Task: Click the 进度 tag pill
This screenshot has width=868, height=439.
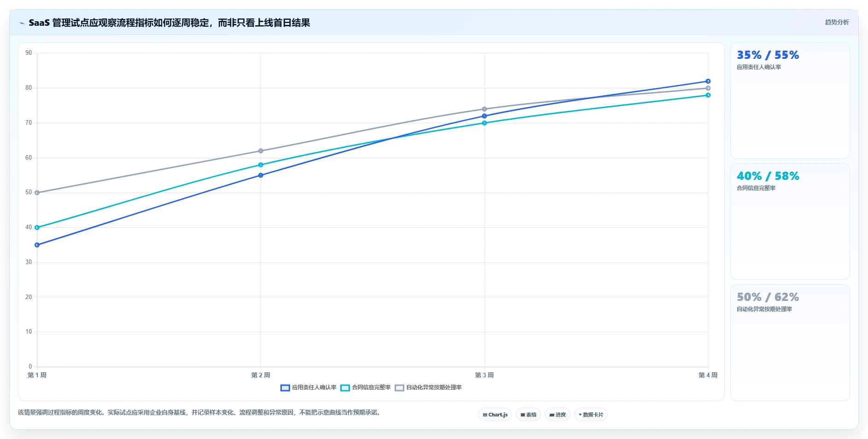Action: tap(558, 415)
